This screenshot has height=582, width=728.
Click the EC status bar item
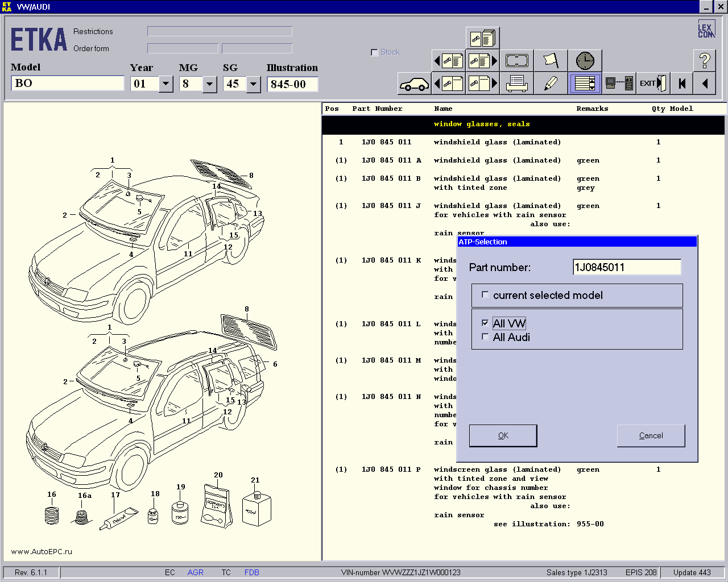click(x=169, y=572)
